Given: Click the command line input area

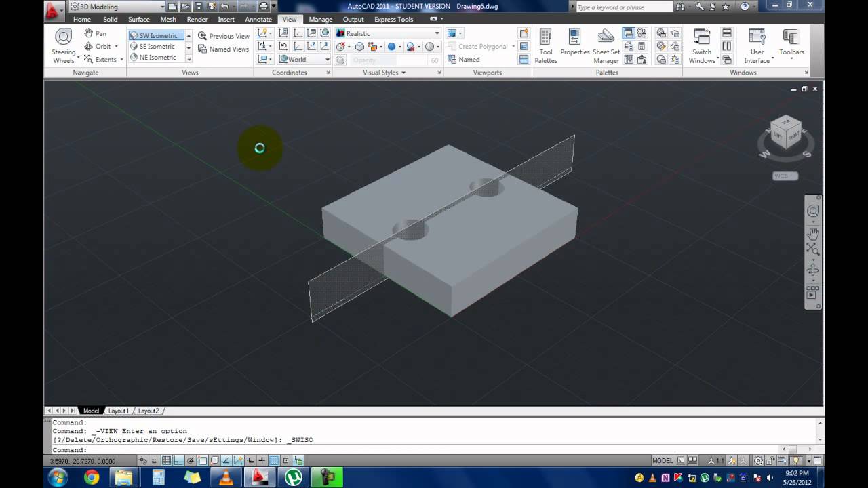Looking at the screenshot, I should point(414,450).
